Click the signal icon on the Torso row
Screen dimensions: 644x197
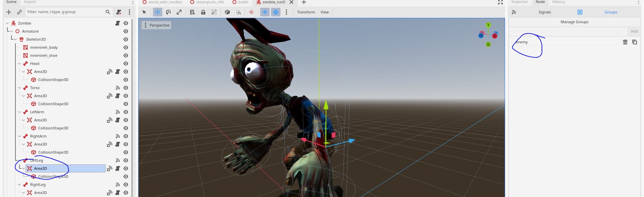click(118, 88)
